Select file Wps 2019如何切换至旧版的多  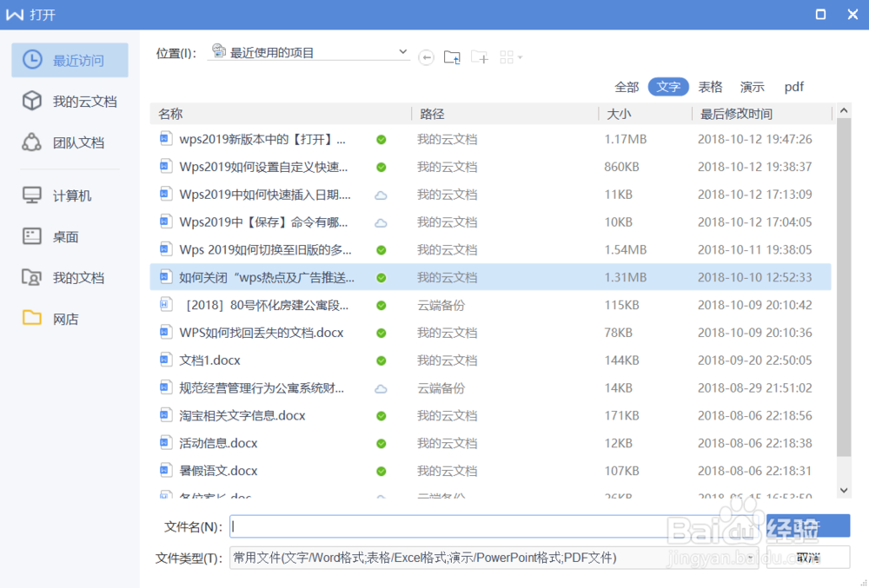[490, 250]
